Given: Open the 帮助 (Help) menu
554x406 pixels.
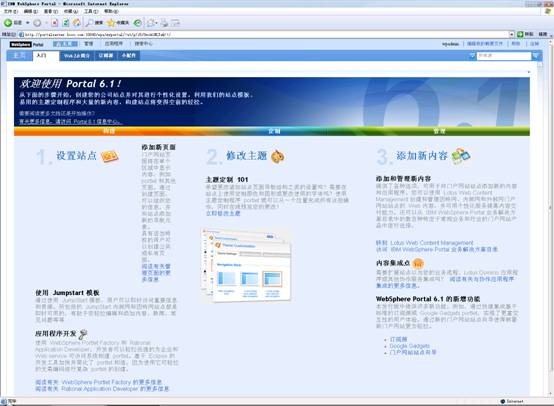Looking at the screenshot, I should tap(111, 11).
